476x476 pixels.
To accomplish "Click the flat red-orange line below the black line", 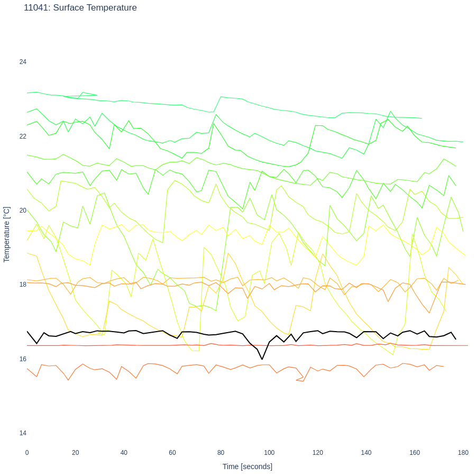I will (132, 345).
